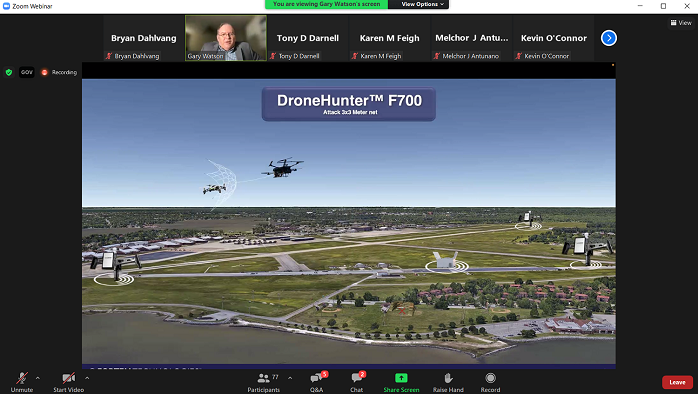Open the Participants panel
Screen dimensions: 698x394
coord(263,382)
